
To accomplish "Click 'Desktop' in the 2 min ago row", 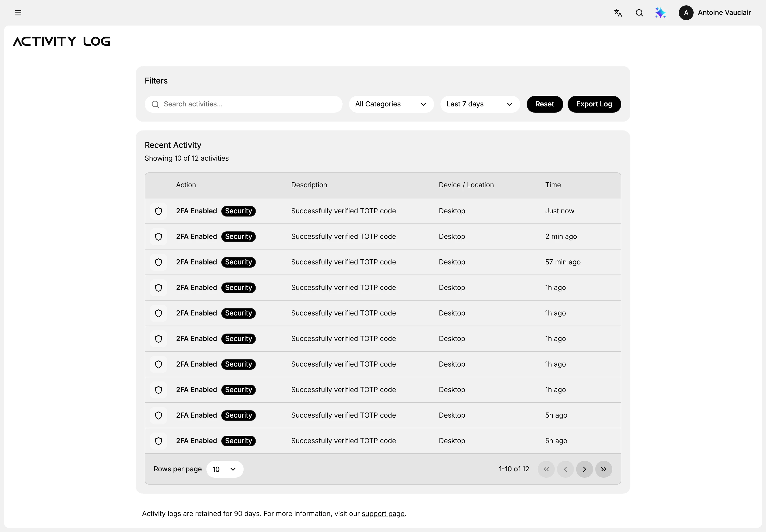I will tap(452, 237).
